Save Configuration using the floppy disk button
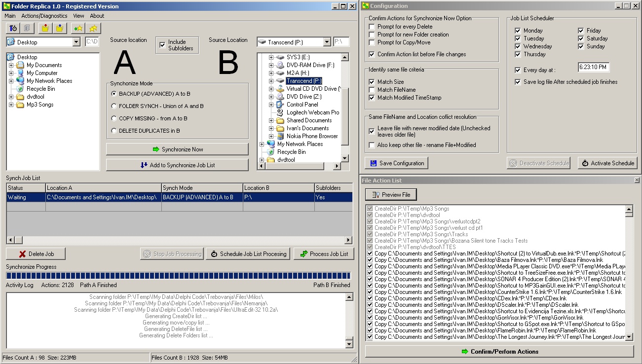The height and width of the screenshot is (364, 642). 396,163
